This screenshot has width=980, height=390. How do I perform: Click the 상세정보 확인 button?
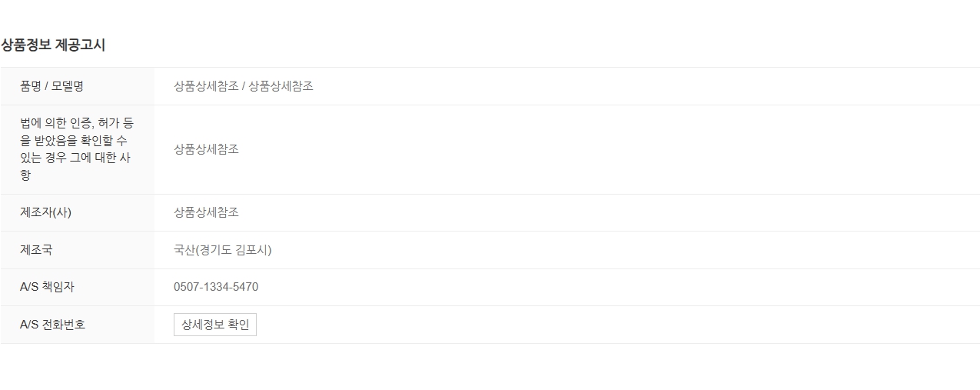tap(215, 325)
